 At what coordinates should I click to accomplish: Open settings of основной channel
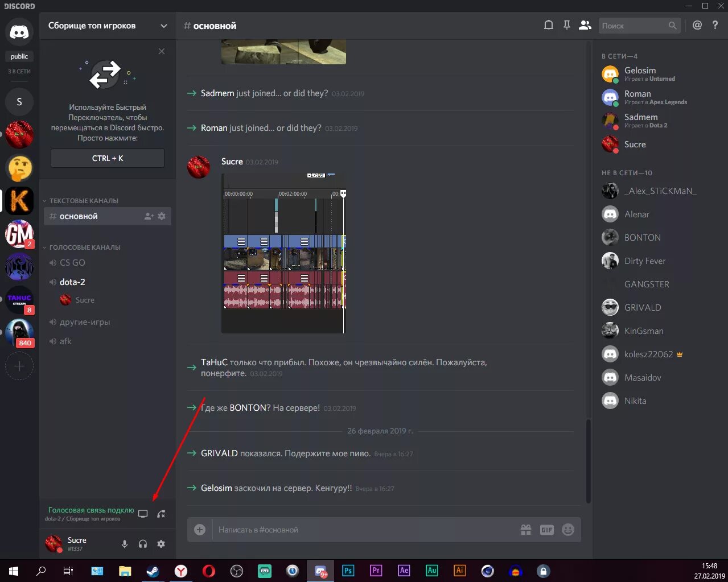162,216
